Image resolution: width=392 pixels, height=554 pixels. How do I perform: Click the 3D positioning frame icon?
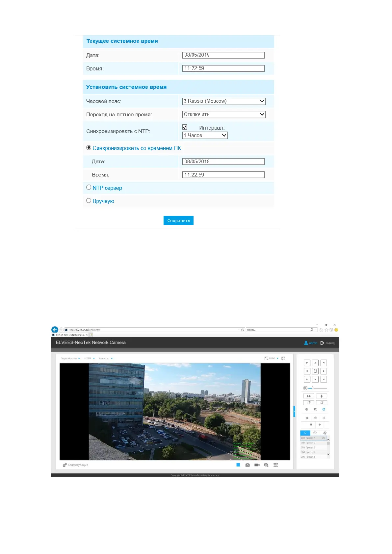tap(315, 409)
